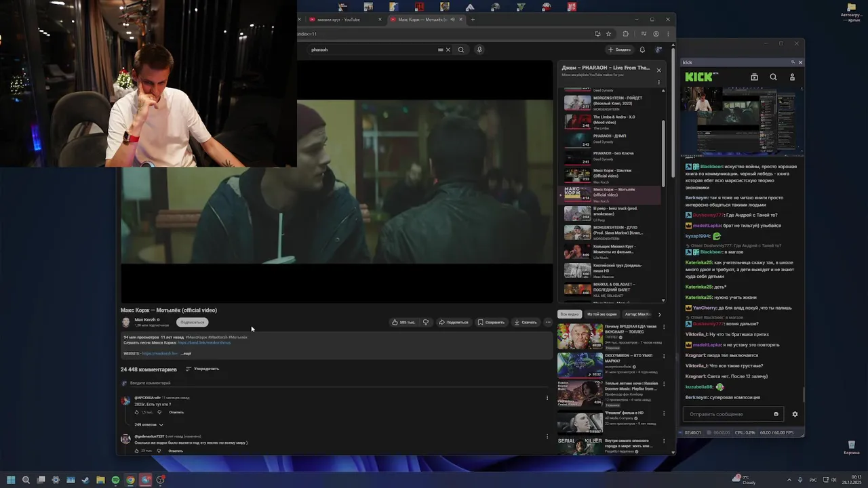
Task: Run search with the magnifier button
Action: pyautogui.click(x=461, y=49)
